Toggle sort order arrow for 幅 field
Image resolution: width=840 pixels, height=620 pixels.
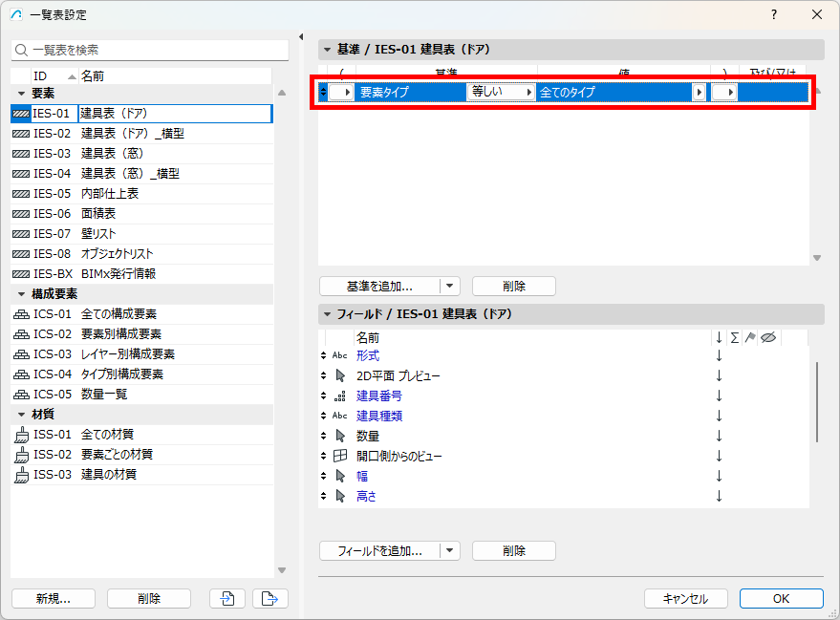point(719,476)
